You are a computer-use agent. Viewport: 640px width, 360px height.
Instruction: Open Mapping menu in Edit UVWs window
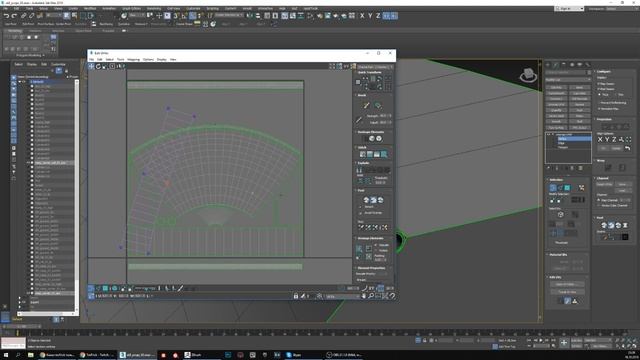click(133, 60)
